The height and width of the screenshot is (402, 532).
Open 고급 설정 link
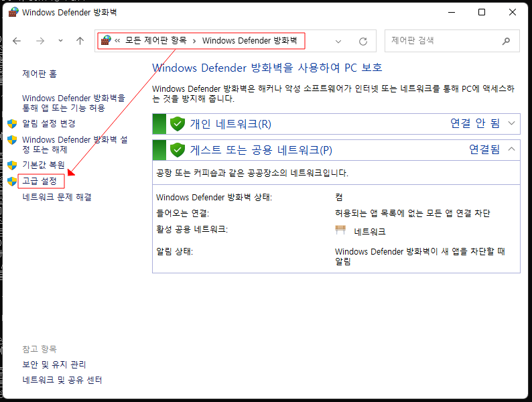pyautogui.click(x=40, y=181)
